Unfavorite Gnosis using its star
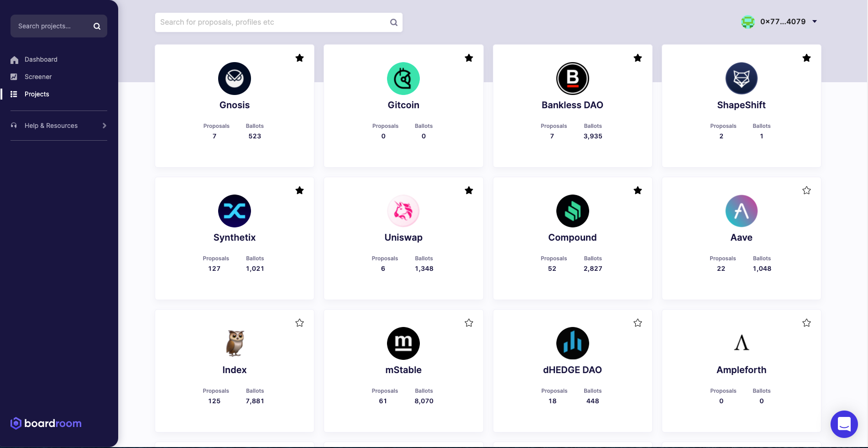The height and width of the screenshot is (448, 868). (299, 58)
